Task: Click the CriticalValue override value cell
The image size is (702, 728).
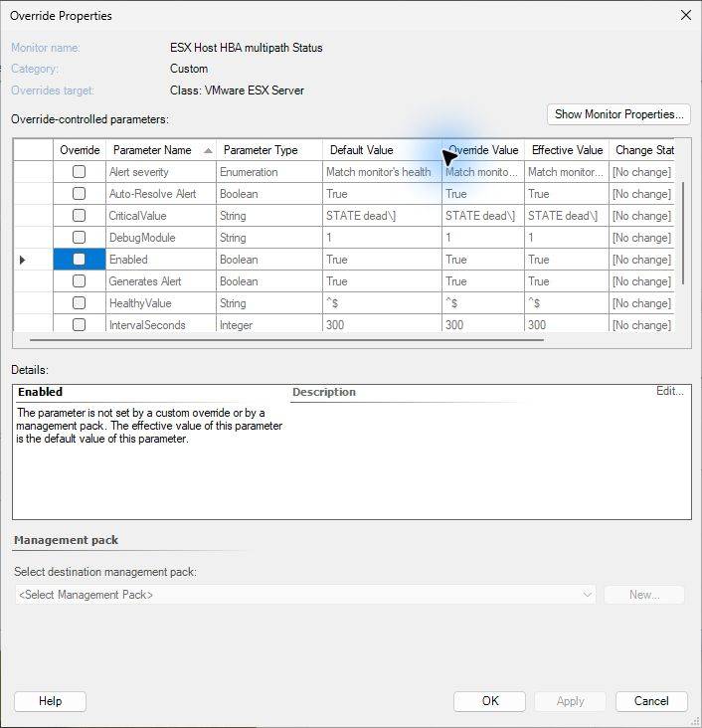Action: point(483,216)
